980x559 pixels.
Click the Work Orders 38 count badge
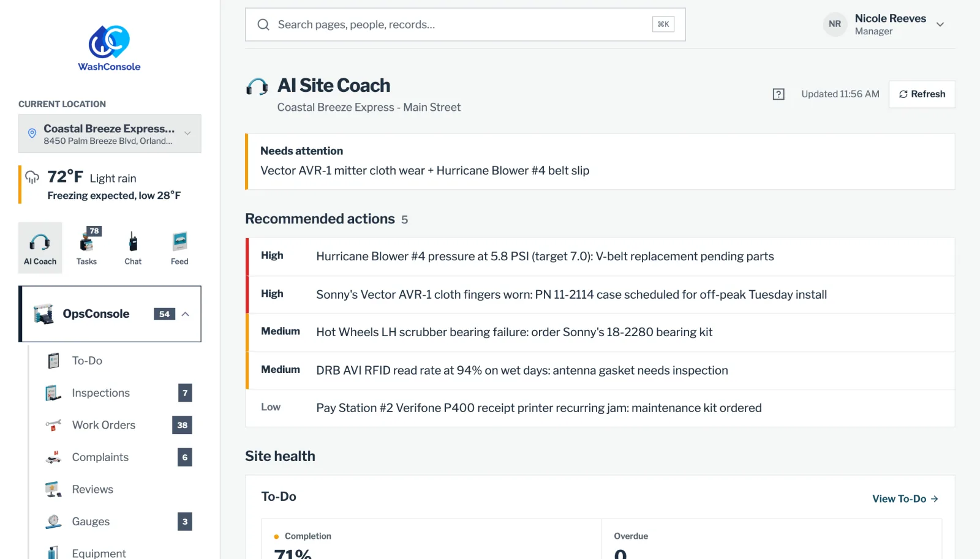pyautogui.click(x=183, y=425)
